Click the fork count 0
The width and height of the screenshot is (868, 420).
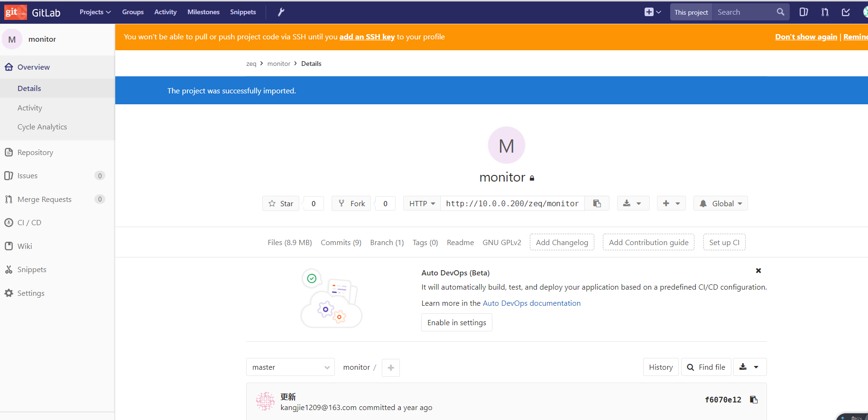coord(385,203)
